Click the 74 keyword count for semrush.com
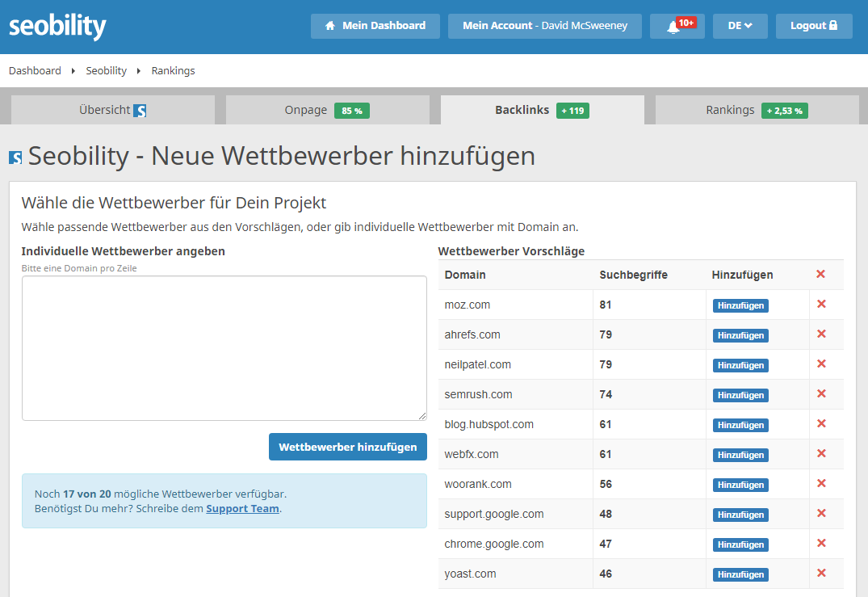Image resolution: width=868 pixels, height=597 pixels. click(606, 394)
